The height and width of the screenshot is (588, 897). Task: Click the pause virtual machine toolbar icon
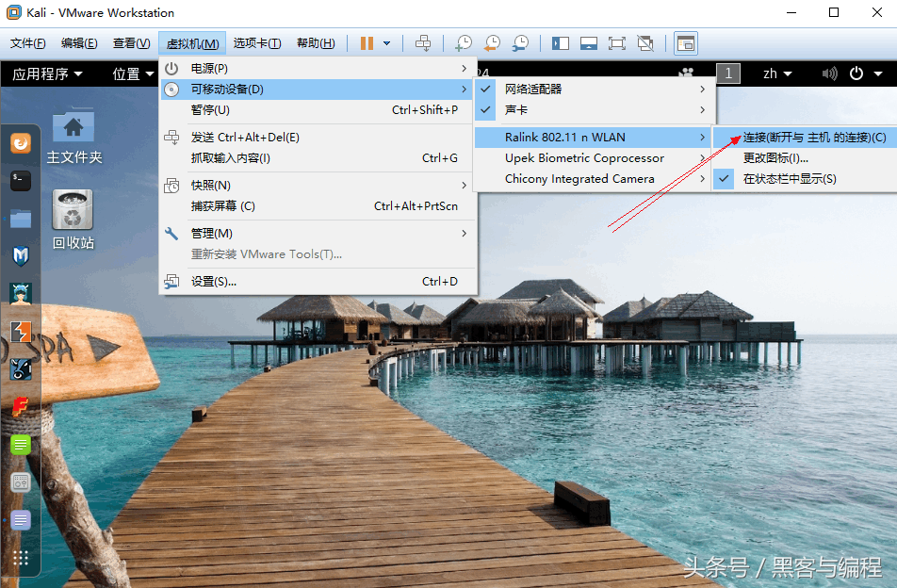(x=367, y=43)
